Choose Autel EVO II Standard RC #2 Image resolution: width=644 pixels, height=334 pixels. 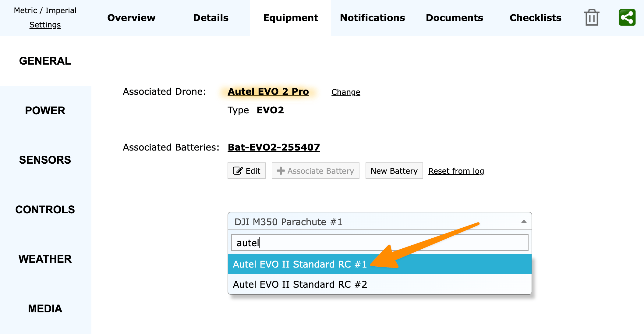[300, 284]
